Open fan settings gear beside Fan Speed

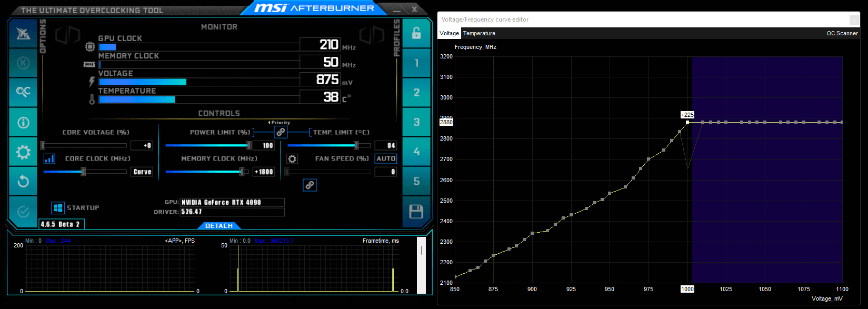tap(292, 158)
